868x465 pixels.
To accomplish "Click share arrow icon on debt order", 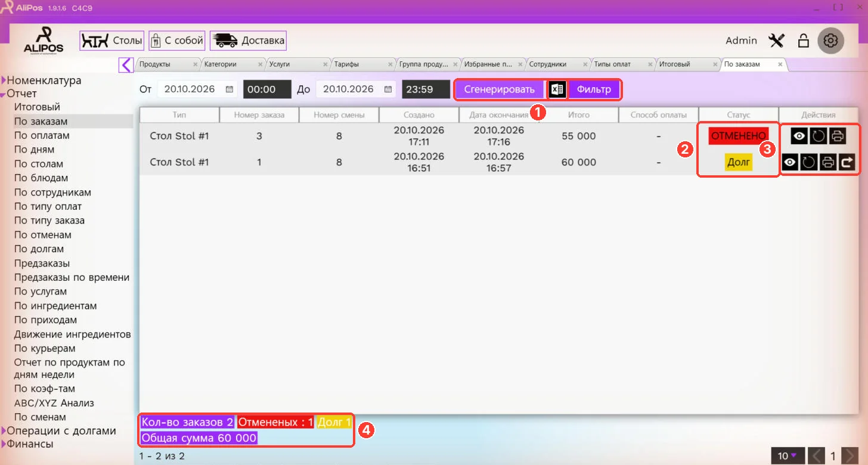I will (847, 162).
